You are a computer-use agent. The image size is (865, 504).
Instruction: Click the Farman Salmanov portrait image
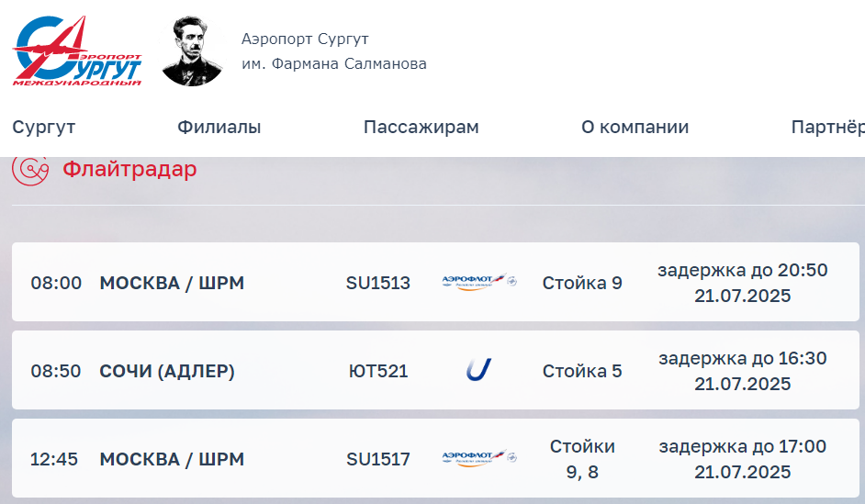(191, 50)
